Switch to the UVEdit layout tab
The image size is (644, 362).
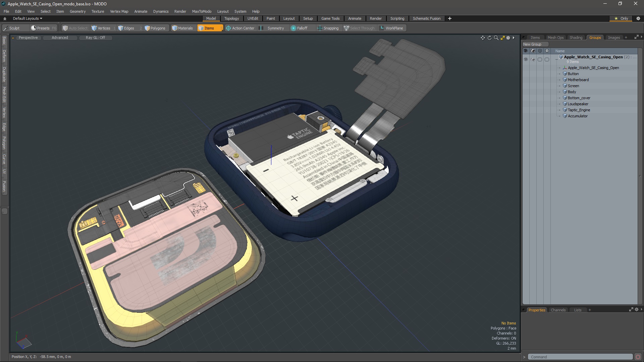[253, 18]
